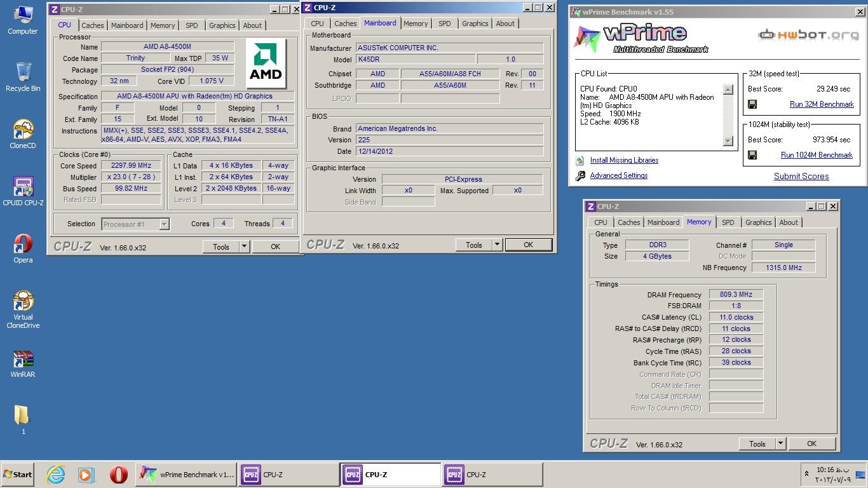Launch WinRAR from the desktop
This screenshot has height=488, width=868.
point(23,364)
